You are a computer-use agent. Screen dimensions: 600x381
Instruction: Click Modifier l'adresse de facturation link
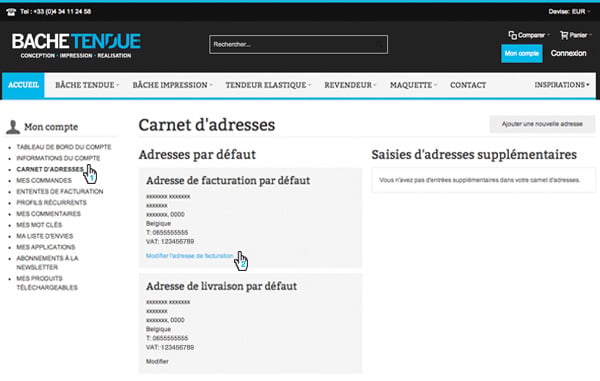click(190, 256)
